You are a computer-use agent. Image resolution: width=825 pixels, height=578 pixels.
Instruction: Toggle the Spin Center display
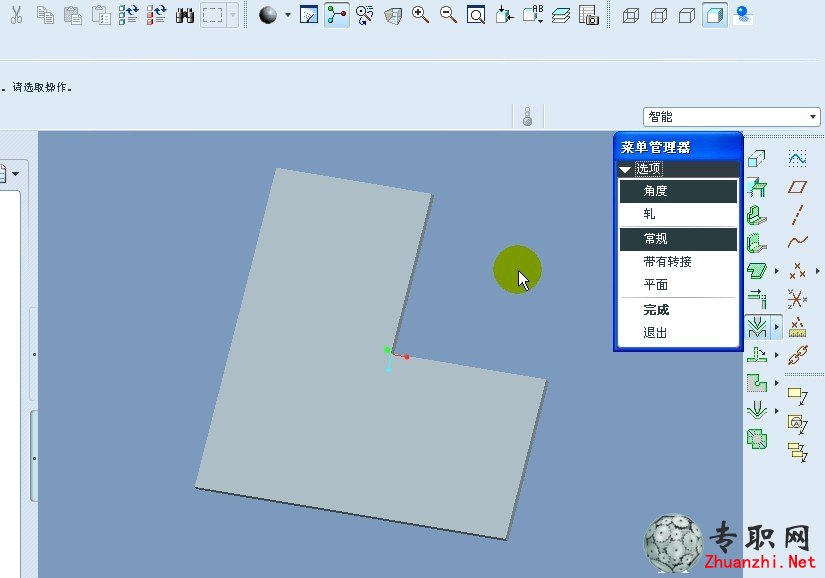point(337,15)
